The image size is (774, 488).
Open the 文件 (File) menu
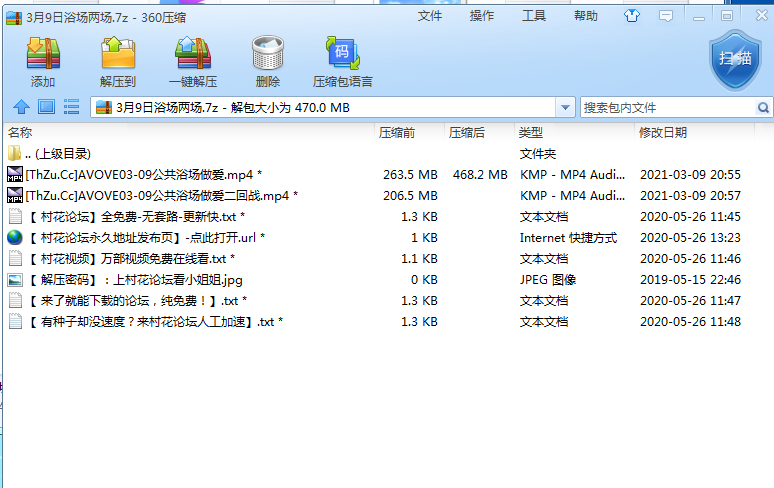pyautogui.click(x=430, y=16)
